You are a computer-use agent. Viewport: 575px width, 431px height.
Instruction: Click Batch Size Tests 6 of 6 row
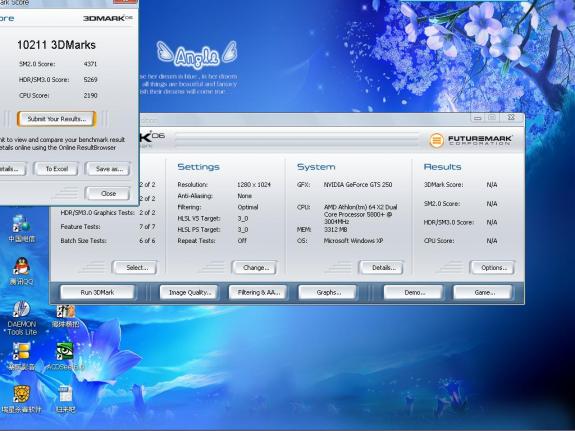pyautogui.click(x=108, y=241)
